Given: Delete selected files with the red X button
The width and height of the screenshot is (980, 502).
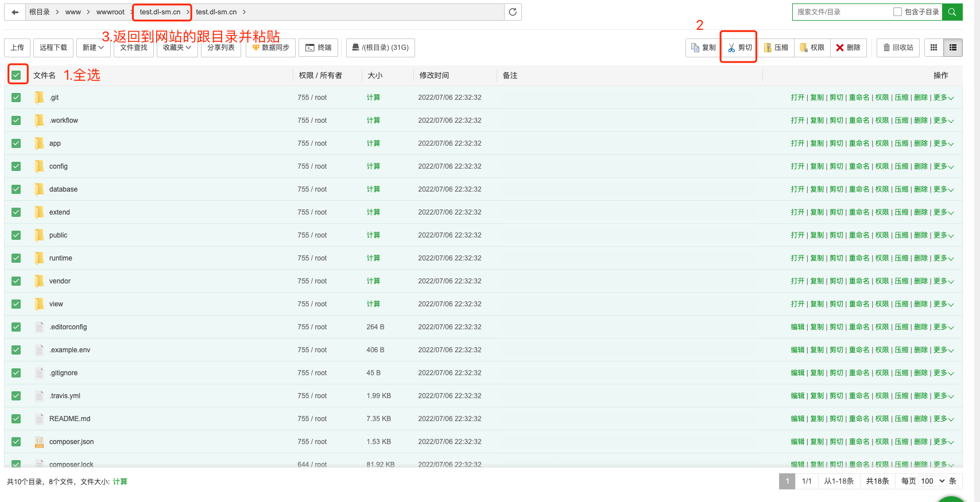Looking at the screenshot, I should coord(848,48).
